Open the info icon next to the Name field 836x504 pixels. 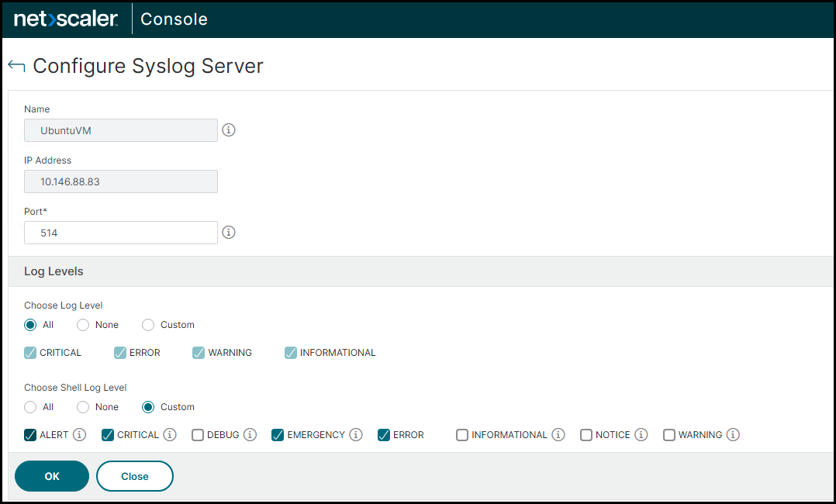[229, 130]
